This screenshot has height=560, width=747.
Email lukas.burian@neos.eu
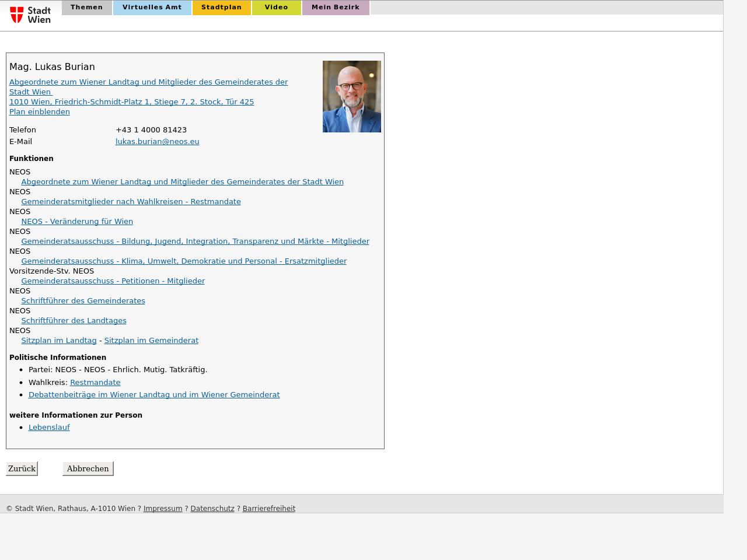157,142
